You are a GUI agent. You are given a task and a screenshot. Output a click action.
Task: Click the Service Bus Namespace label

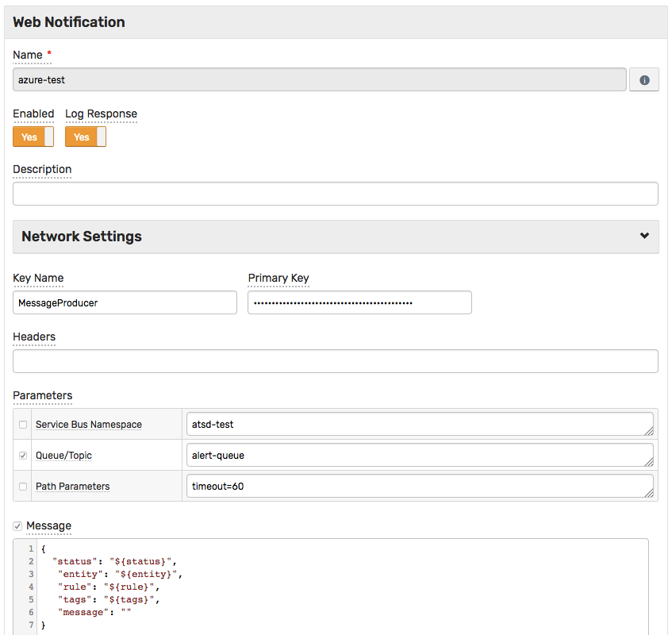89,425
